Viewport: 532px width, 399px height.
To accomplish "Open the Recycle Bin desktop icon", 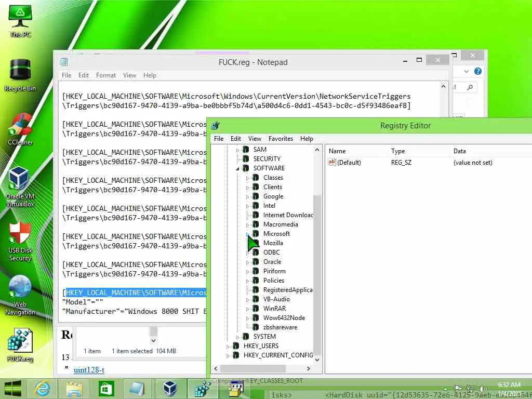I will pyautogui.click(x=20, y=75).
